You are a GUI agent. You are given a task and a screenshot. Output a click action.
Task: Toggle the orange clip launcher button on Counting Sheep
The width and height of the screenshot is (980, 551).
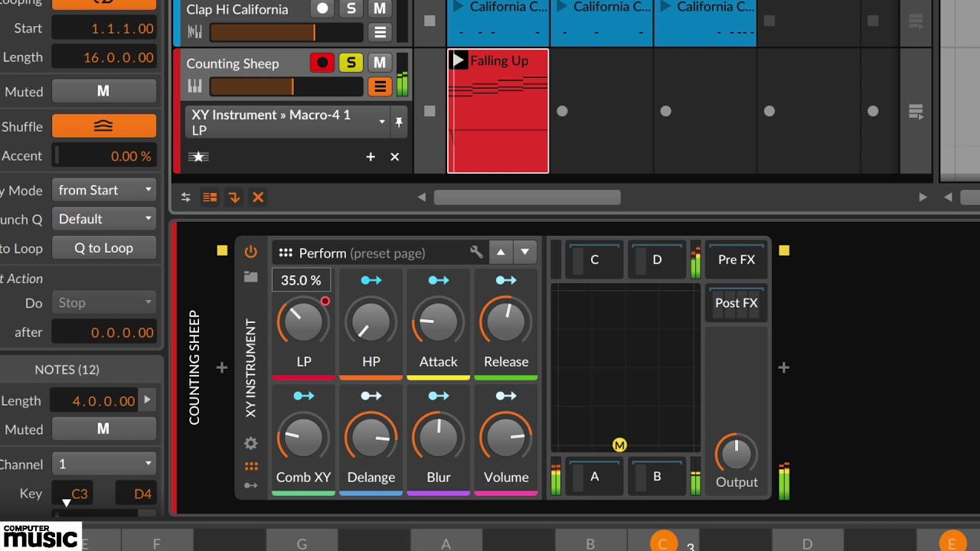pos(380,86)
